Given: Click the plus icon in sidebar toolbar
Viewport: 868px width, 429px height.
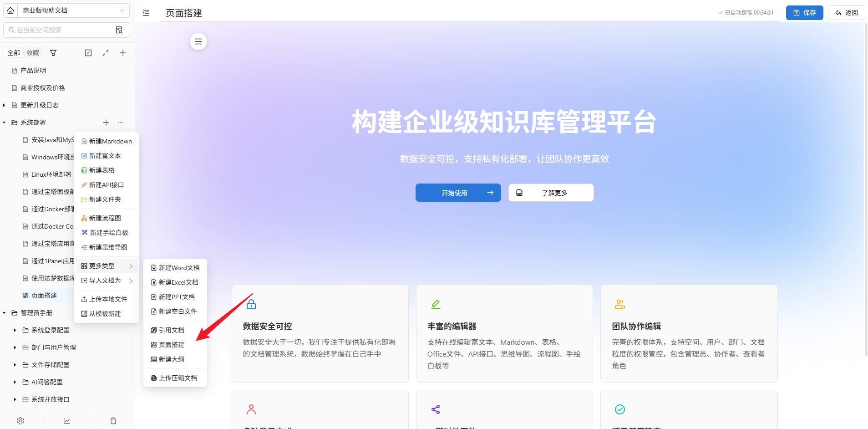Looking at the screenshot, I should click(123, 53).
